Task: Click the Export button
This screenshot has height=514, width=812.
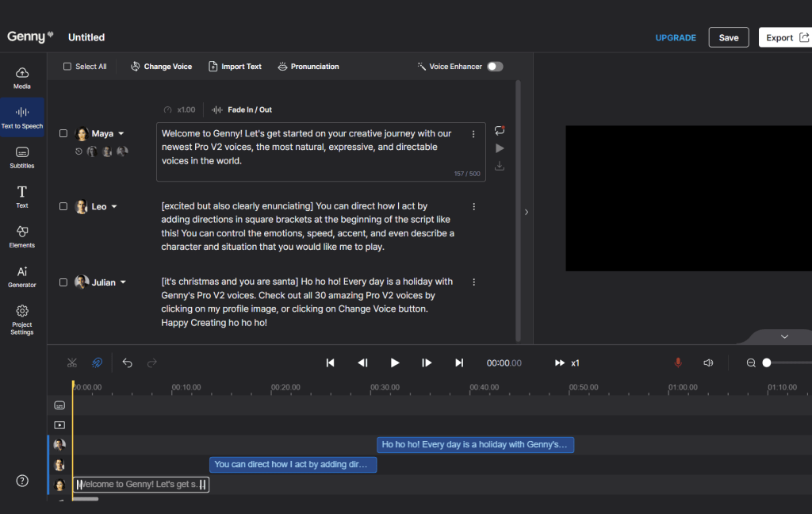Action: pos(784,37)
